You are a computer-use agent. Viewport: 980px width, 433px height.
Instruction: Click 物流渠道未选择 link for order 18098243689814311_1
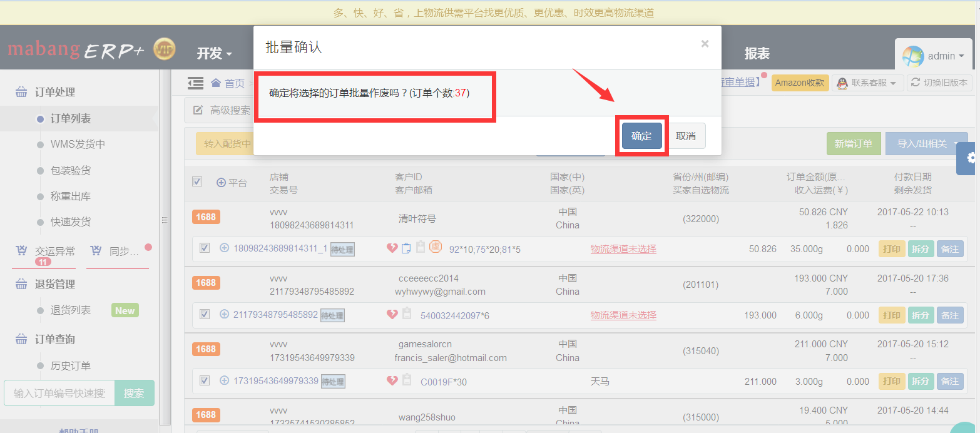point(623,248)
